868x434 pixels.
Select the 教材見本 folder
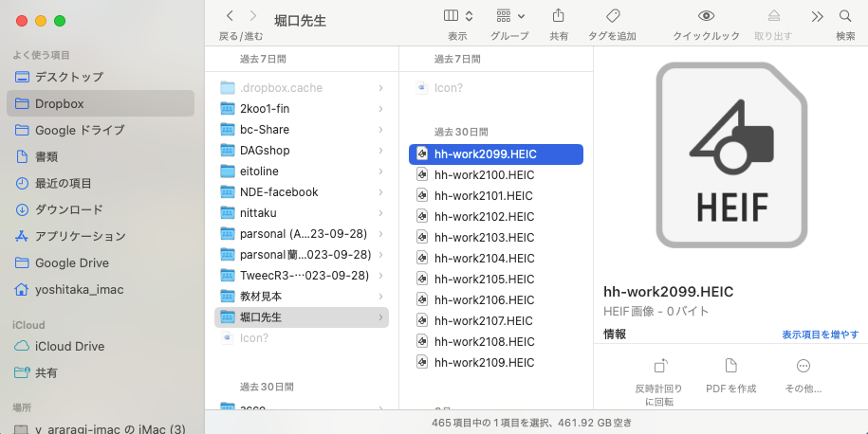pos(302,297)
